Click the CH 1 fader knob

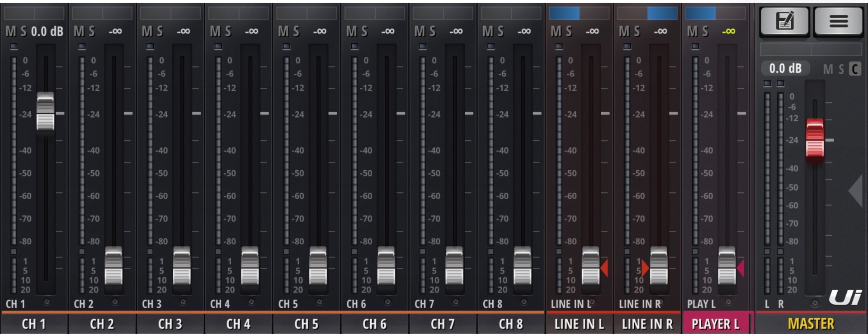(x=45, y=111)
